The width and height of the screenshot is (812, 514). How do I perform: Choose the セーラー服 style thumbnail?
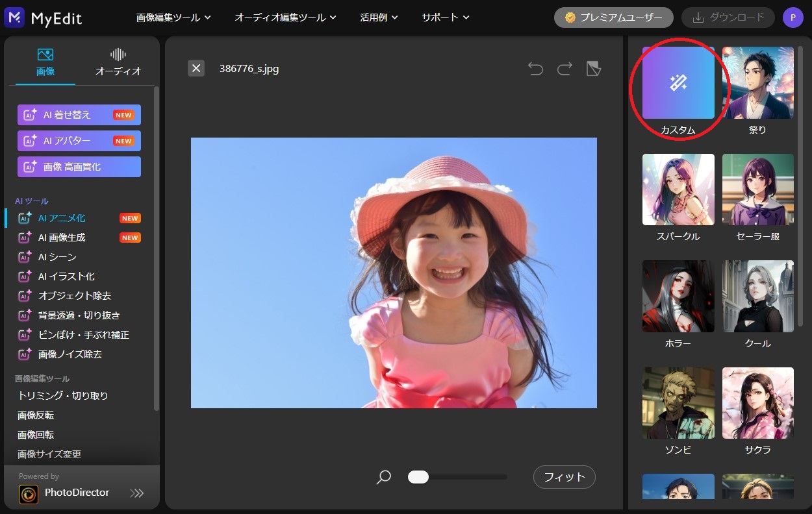pyautogui.click(x=757, y=190)
